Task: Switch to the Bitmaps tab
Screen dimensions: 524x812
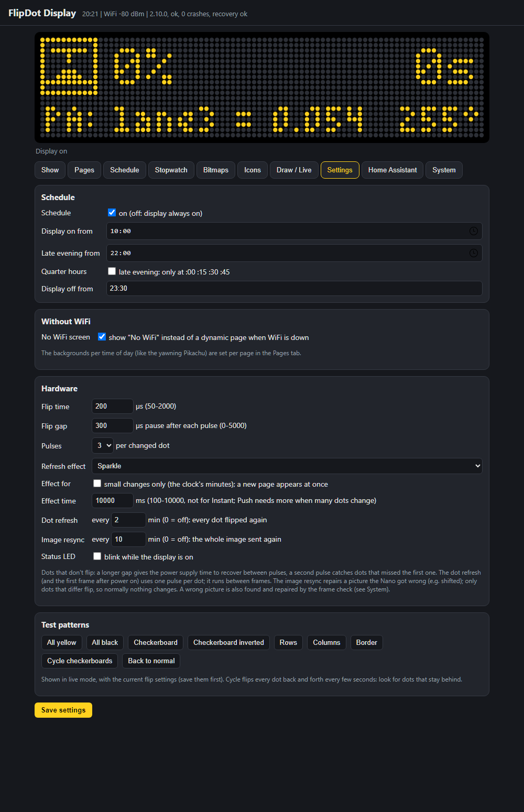Action: [x=216, y=170]
